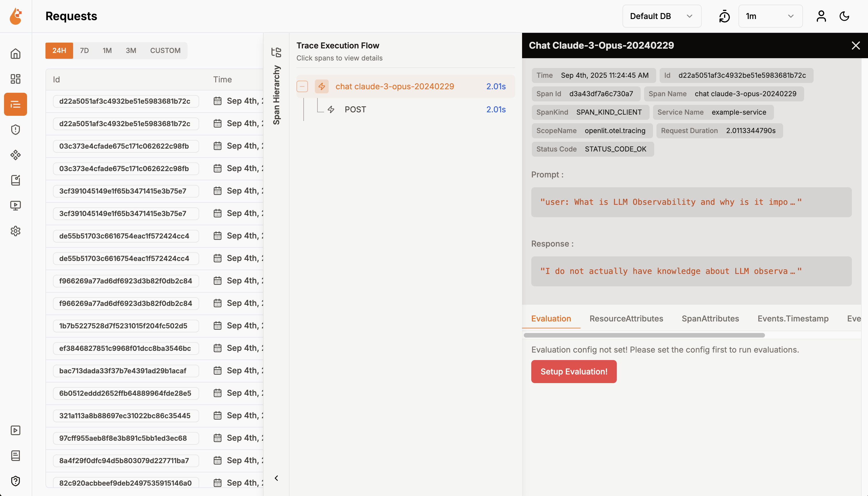Switch to the Evaluation tab
Image resolution: width=868 pixels, height=496 pixels.
click(551, 319)
